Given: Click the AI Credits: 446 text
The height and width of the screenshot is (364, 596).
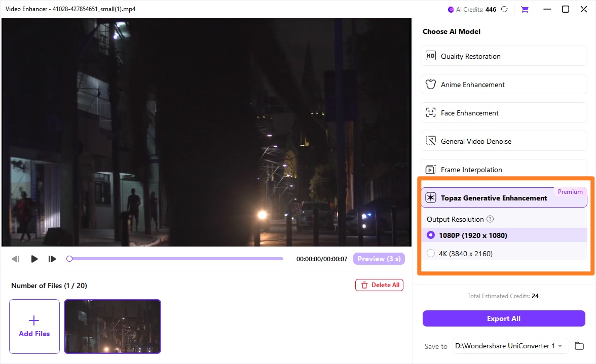Looking at the screenshot, I should click(x=476, y=10).
